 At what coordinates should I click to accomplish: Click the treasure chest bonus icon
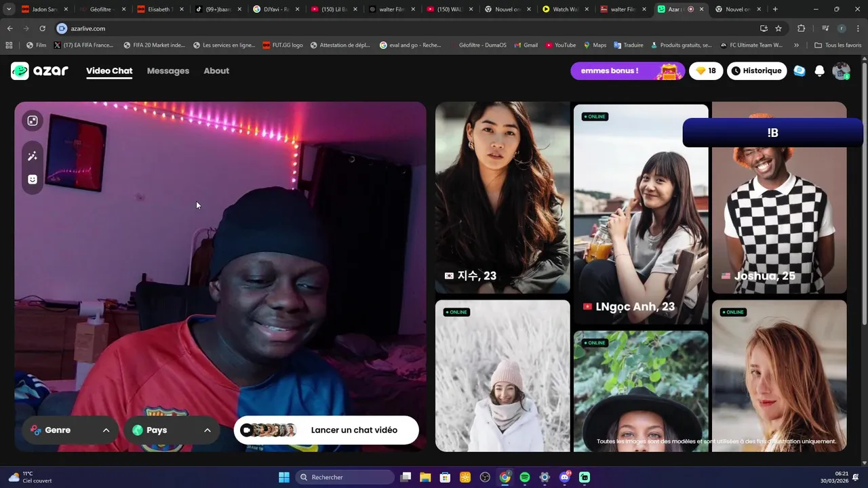[x=669, y=70]
